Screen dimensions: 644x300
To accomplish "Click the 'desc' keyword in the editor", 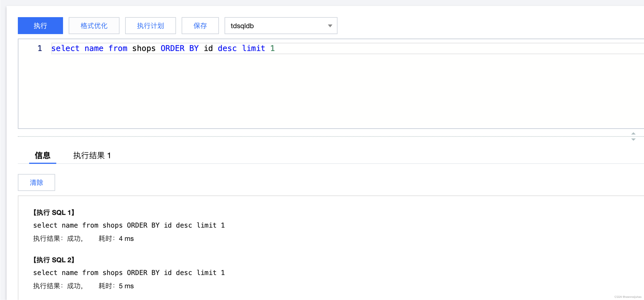I will [x=227, y=48].
